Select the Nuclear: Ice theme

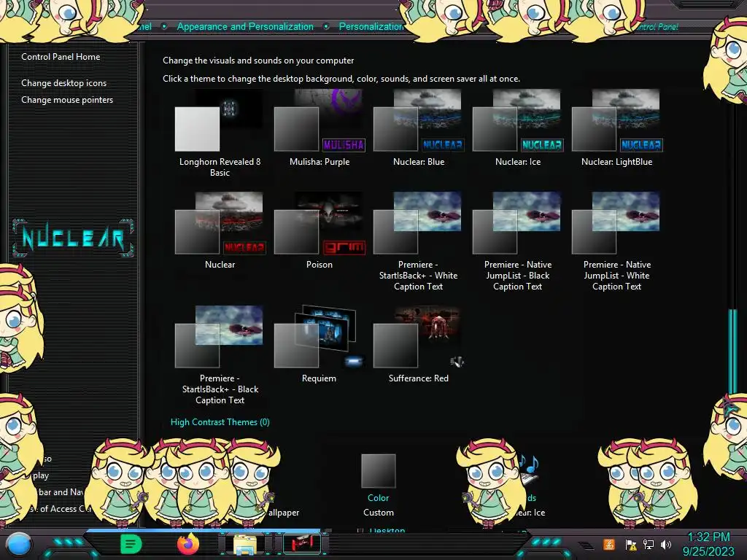(518, 128)
